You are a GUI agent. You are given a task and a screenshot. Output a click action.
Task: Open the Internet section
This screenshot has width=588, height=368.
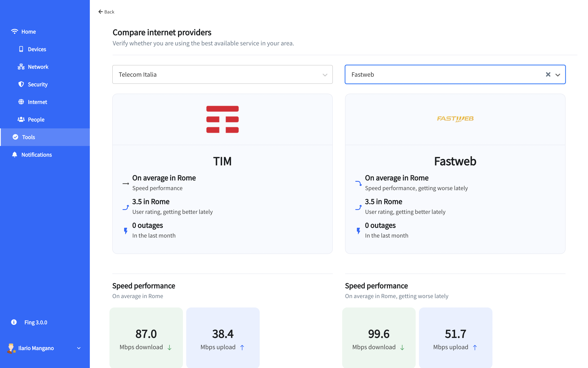click(x=45, y=102)
